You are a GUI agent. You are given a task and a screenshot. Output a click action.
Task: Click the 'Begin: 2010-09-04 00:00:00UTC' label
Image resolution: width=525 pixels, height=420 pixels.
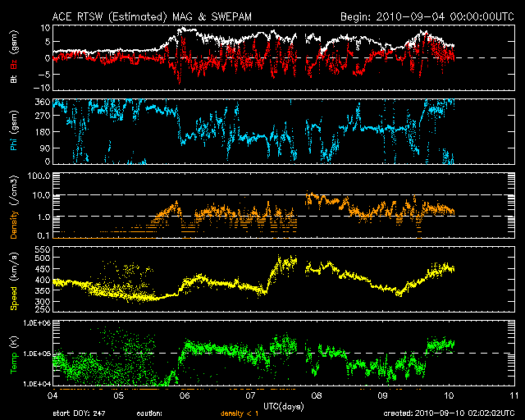pos(427,16)
